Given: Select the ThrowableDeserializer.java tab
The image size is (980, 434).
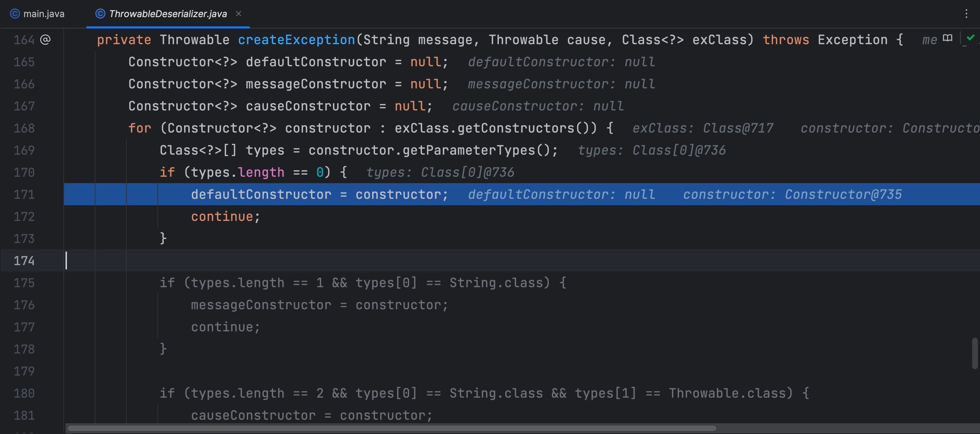Looking at the screenshot, I should point(168,14).
